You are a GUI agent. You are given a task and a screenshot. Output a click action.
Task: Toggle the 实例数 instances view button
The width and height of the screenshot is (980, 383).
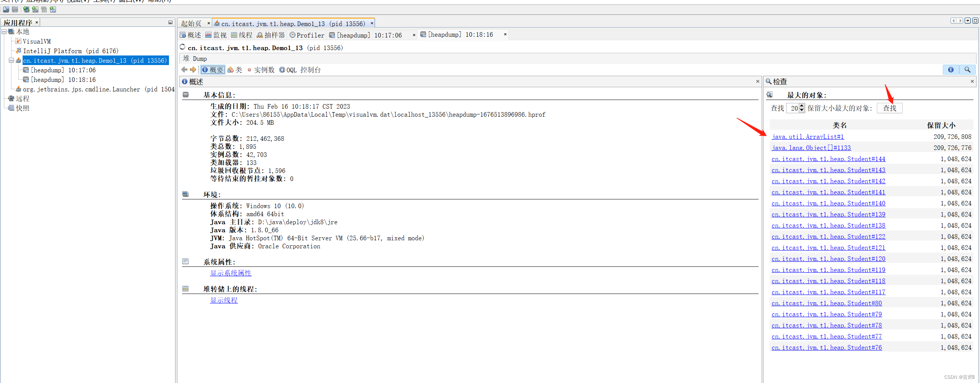click(261, 70)
